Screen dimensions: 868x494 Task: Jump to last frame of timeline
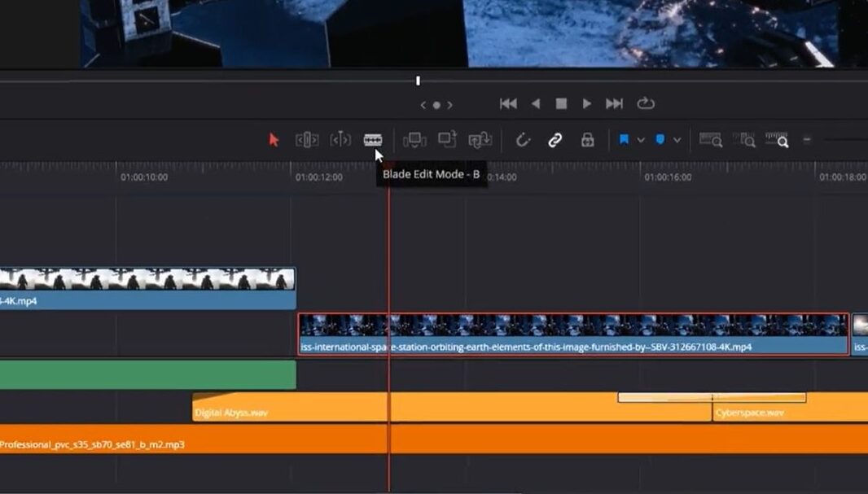[x=614, y=103]
